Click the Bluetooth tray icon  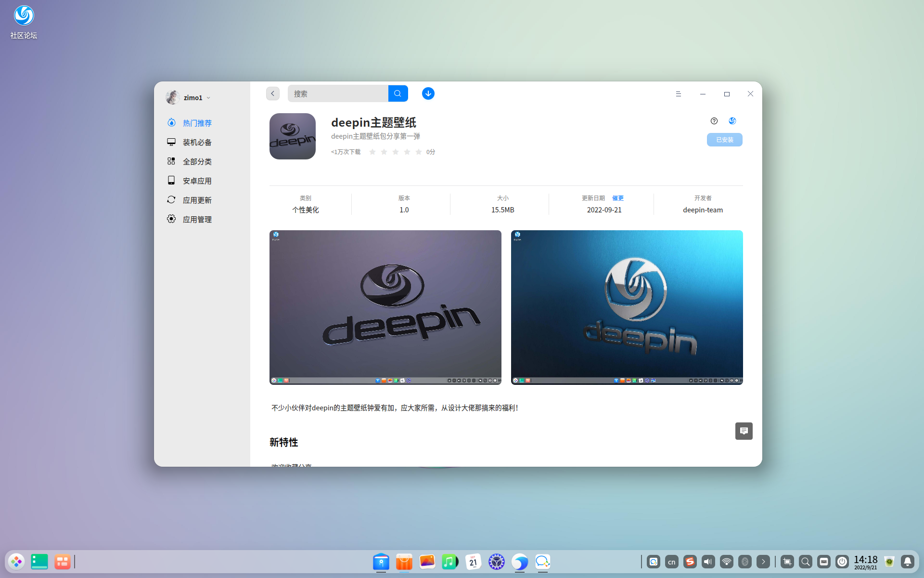point(745,562)
